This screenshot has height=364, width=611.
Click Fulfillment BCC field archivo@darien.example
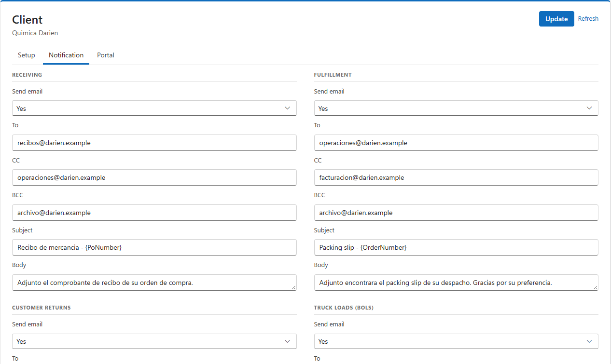(456, 213)
